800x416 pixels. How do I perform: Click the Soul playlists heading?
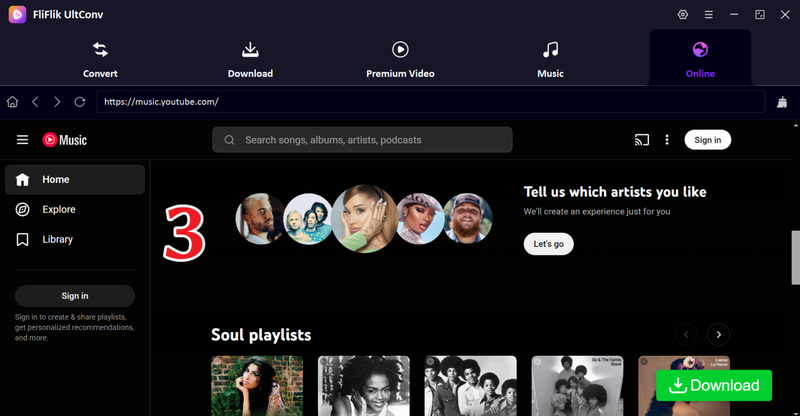(x=261, y=335)
